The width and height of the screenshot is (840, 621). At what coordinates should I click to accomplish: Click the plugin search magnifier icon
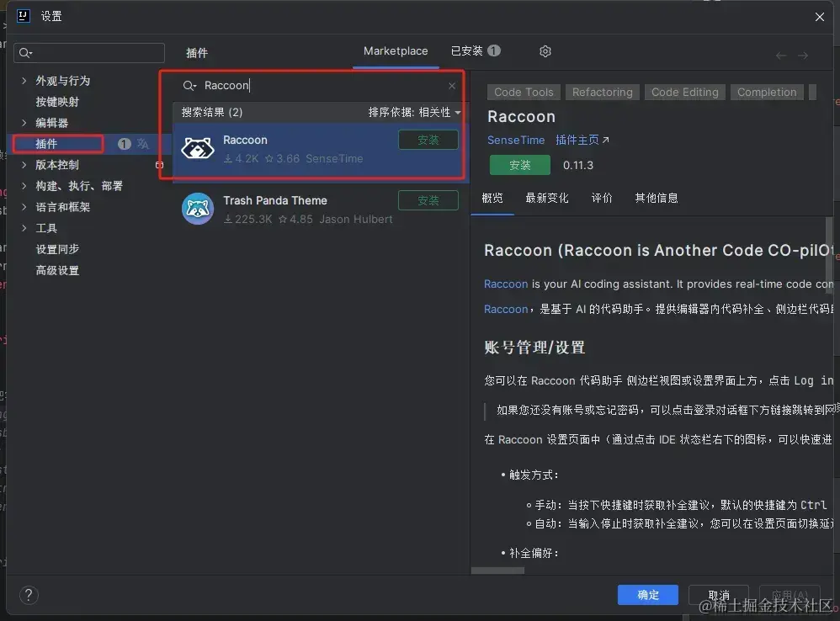point(189,86)
